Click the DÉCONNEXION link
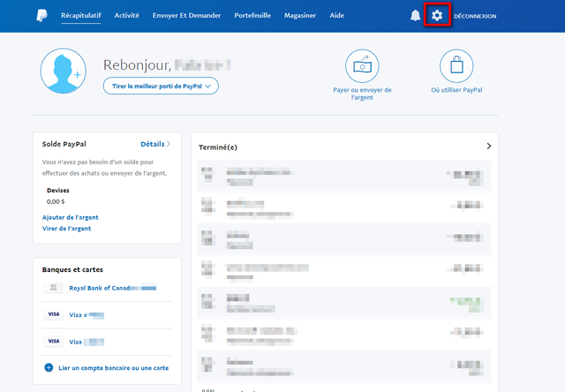Image resolution: width=565 pixels, height=392 pixels. coord(474,16)
